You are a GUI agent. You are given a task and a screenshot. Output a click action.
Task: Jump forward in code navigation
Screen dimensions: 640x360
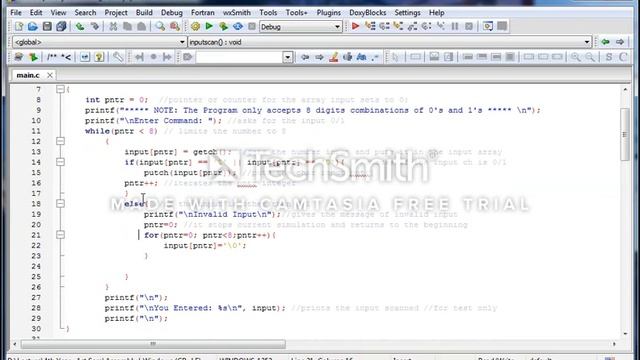pyautogui.click(x=620, y=42)
